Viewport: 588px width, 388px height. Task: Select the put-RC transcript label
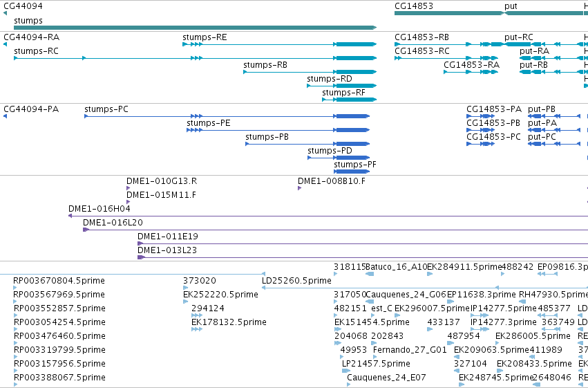(519, 37)
